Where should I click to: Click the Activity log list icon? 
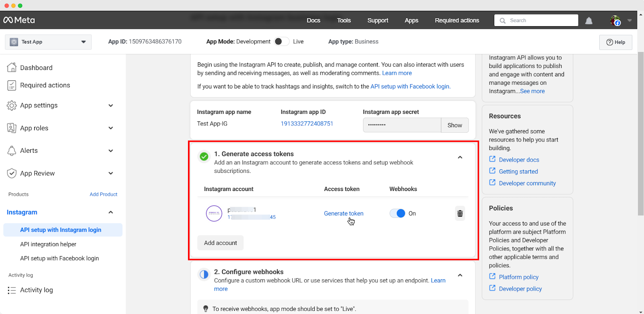coord(12,290)
